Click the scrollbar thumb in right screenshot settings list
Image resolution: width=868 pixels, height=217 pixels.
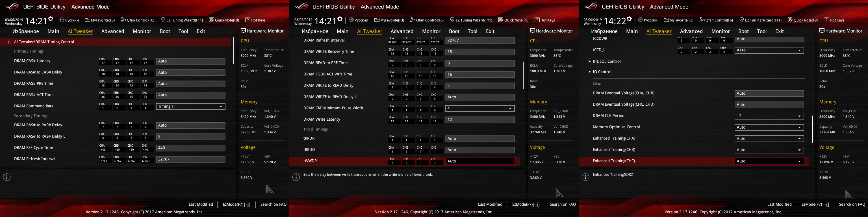[812, 129]
